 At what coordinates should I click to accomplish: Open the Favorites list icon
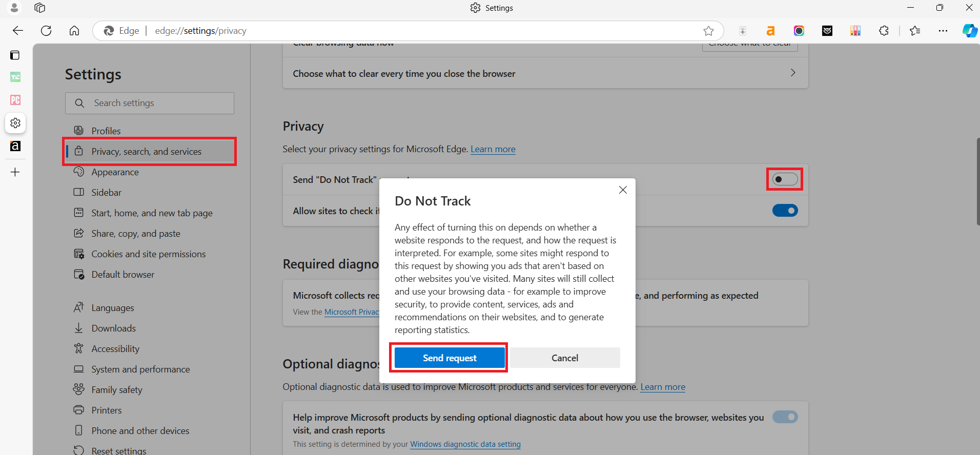point(915,31)
